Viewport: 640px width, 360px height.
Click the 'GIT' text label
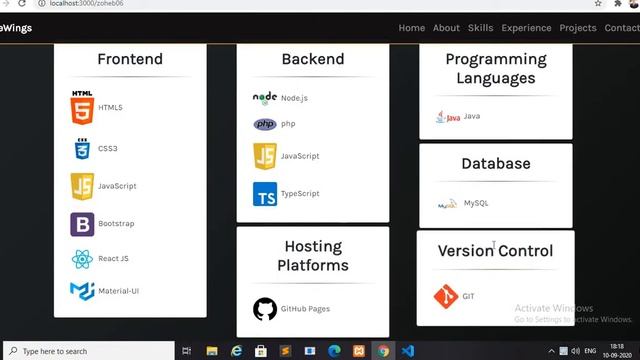(x=468, y=296)
